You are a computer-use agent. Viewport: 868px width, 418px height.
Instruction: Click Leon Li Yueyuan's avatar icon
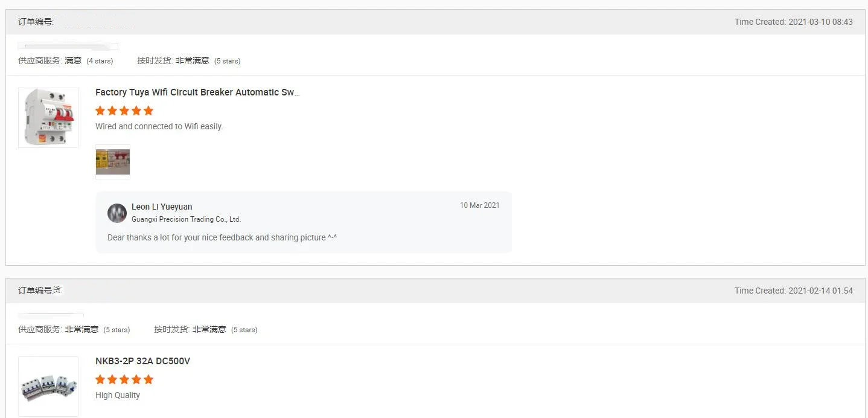[x=117, y=213]
